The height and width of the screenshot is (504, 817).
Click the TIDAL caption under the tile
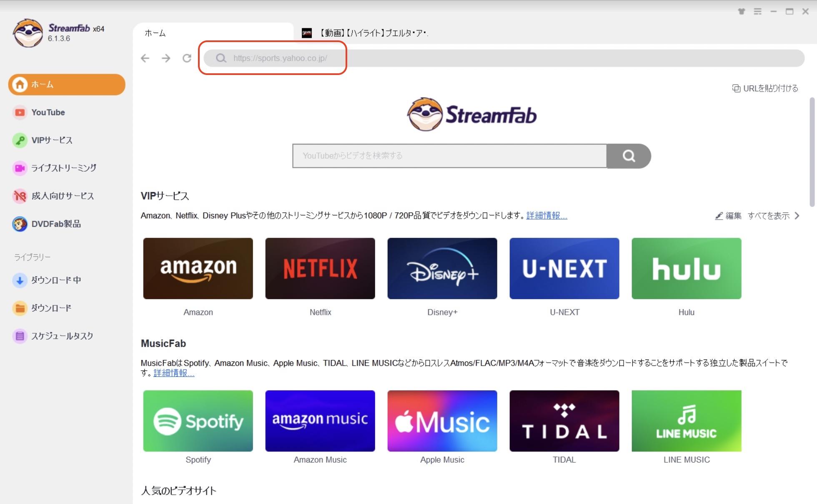(564, 460)
